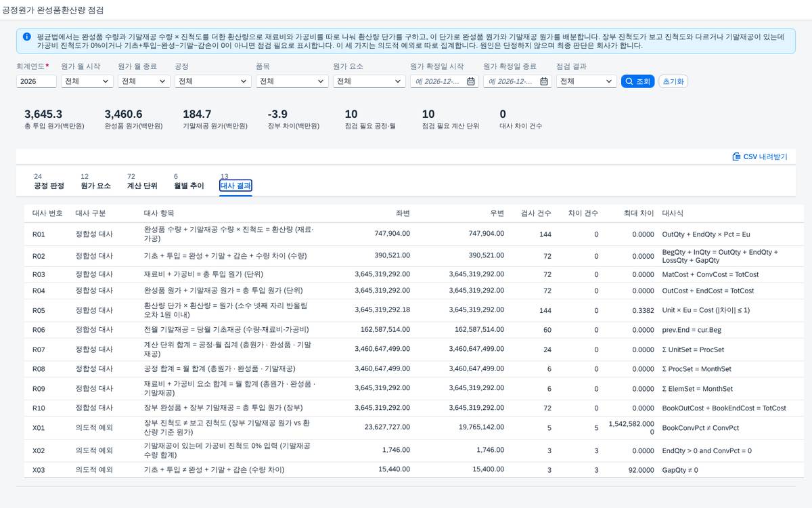Open the 원가 월 시작 dropdown

click(87, 81)
